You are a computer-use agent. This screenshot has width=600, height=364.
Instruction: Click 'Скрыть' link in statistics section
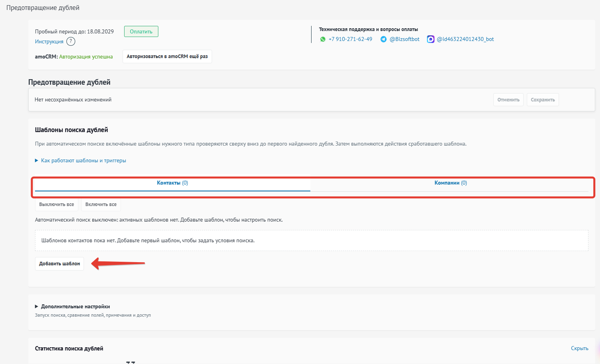(x=580, y=348)
